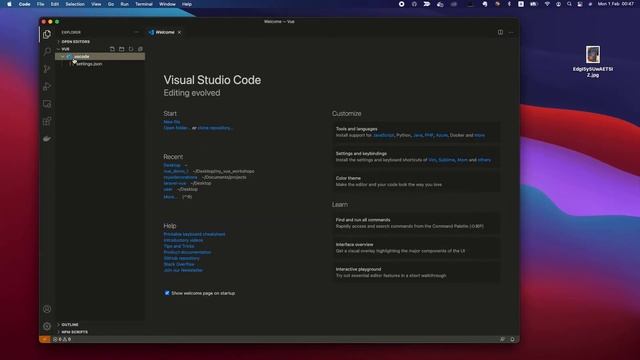The height and width of the screenshot is (360, 640).
Task: Open the Search view in activity bar
Action: pos(47,51)
